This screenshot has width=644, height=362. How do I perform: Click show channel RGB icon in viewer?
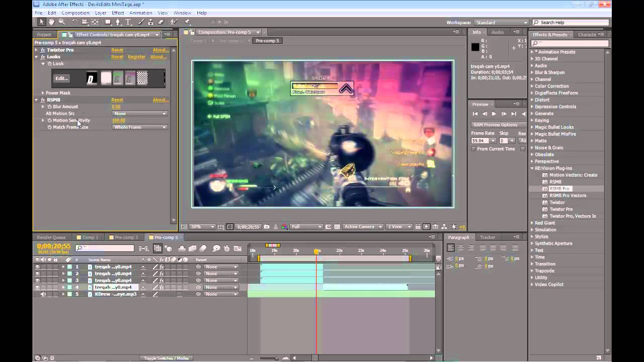pyautogui.click(x=284, y=227)
